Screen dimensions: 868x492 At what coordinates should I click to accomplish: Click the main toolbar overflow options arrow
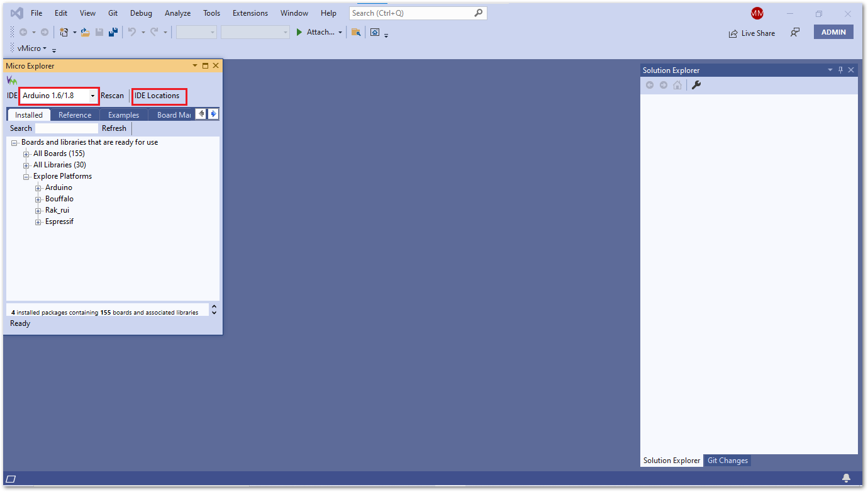click(386, 35)
